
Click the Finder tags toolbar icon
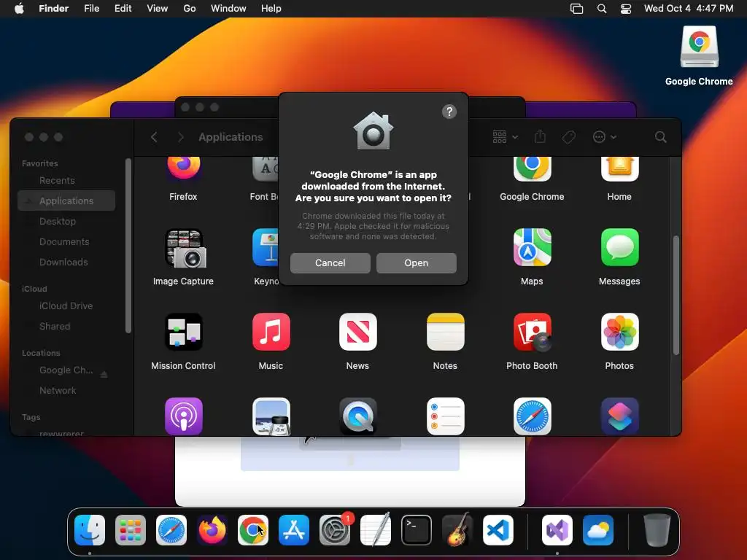[569, 137]
